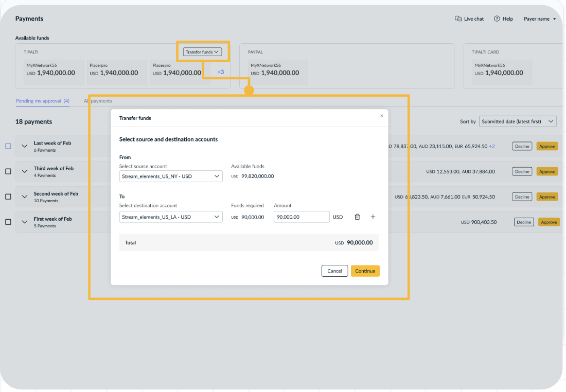
Task: Expand Second week of Feb payments
Action: click(x=25, y=197)
